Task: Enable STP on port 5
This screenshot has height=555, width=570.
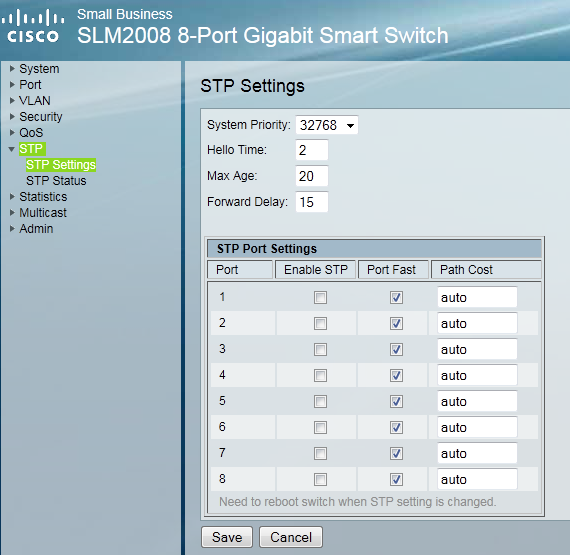Action: point(320,401)
